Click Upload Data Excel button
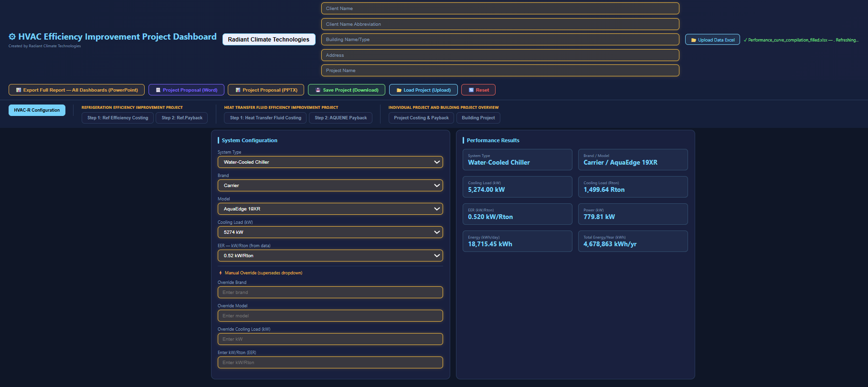This screenshot has width=868, height=387. (712, 40)
